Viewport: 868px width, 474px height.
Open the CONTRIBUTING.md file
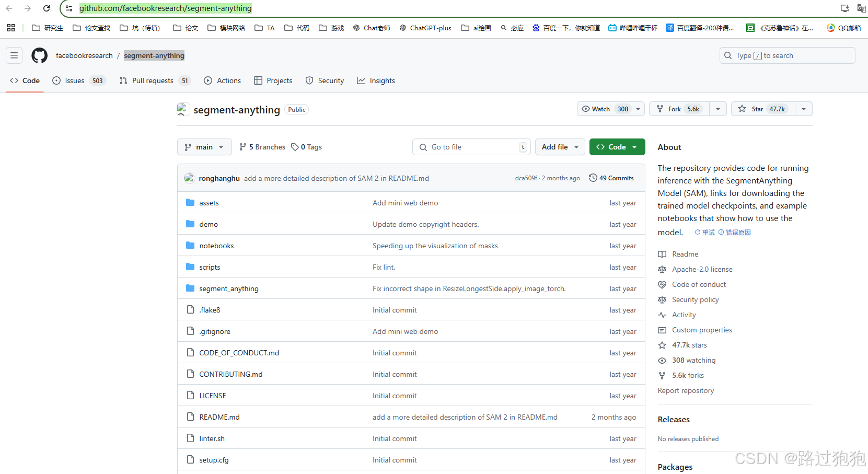(231, 374)
